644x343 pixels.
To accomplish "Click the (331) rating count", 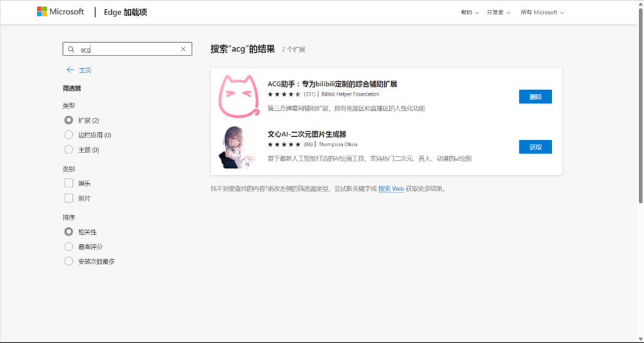I will (309, 94).
